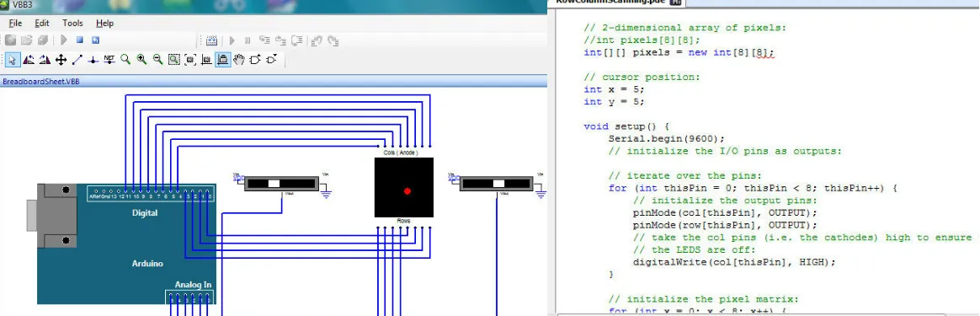Click the 'for (int thisPin = 0' loop line
Image resolution: width=980 pixels, height=316 pixels.
754,189
